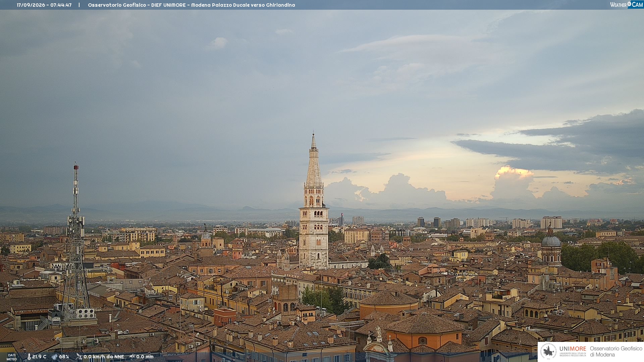The height and width of the screenshot is (362, 644).
Task: Click the humidity water-drops icon
Action: 54,357
